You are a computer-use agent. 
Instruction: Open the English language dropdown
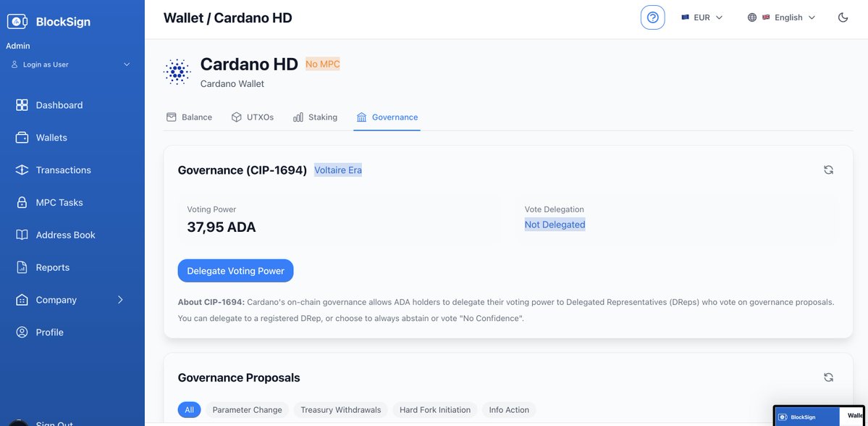[x=781, y=17]
